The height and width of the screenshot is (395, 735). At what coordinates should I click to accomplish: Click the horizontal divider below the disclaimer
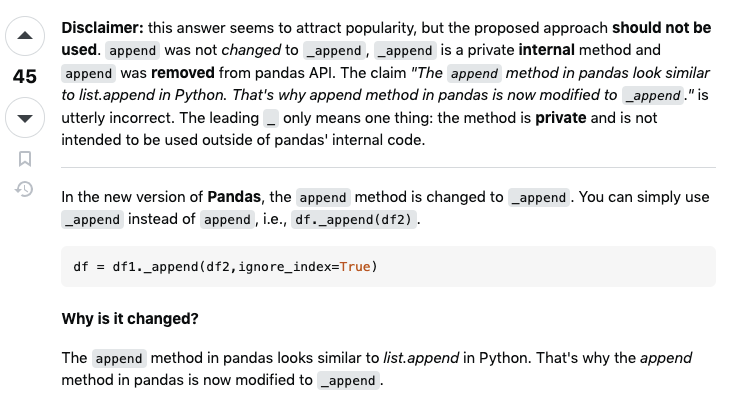click(388, 167)
